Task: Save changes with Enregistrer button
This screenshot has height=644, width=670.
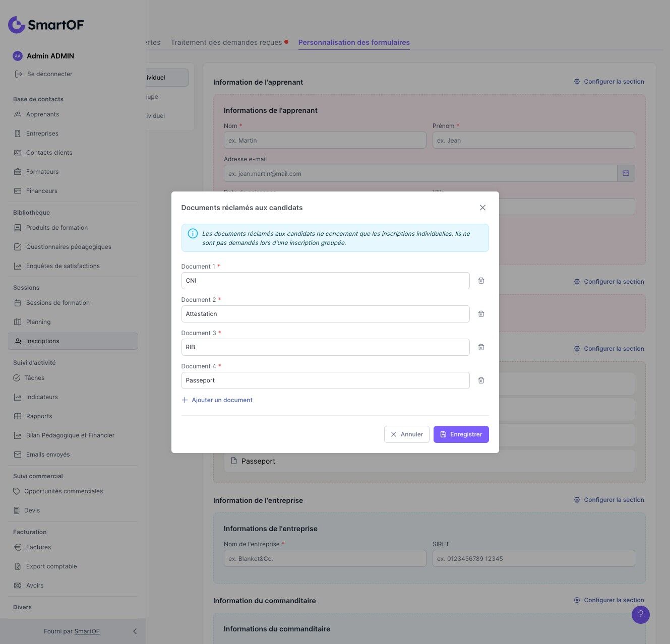Action: pyautogui.click(x=461, y=434)
